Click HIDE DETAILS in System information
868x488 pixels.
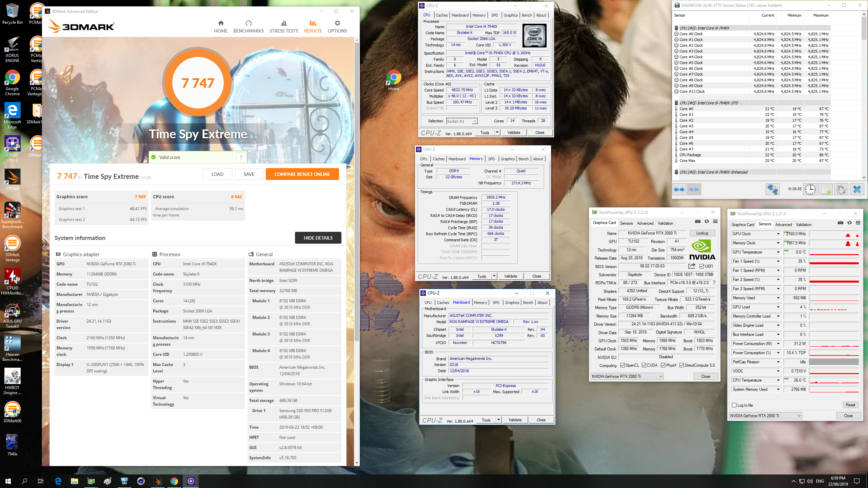[x=318, y=238]
